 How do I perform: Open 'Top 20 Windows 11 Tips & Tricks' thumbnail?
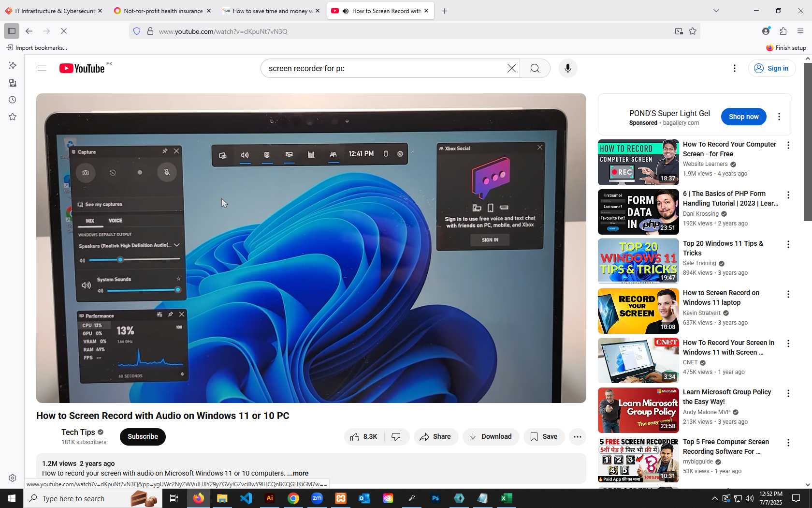click(x=638, y=261)
